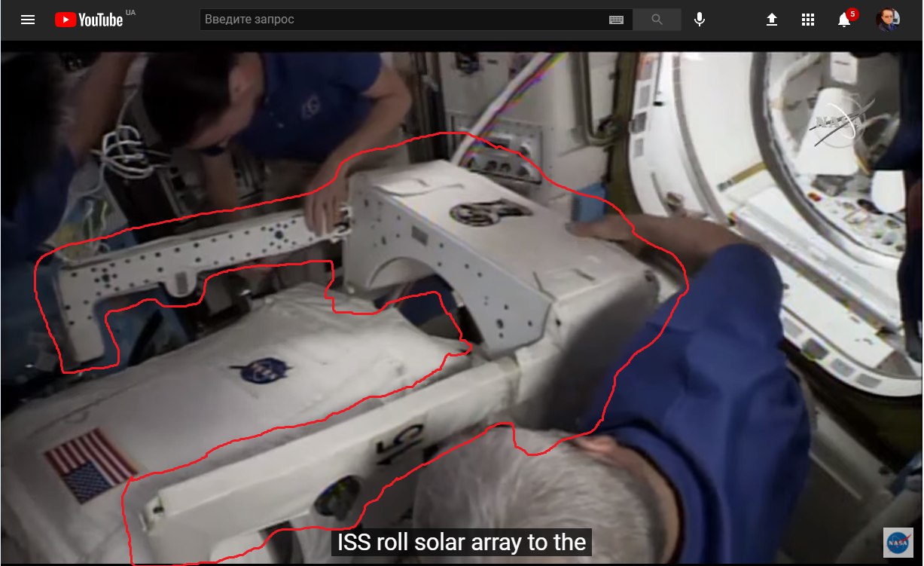Go to the YouTube home logo
The width and height of the screenshot is (924, 566).
click(x=89, y=20)
